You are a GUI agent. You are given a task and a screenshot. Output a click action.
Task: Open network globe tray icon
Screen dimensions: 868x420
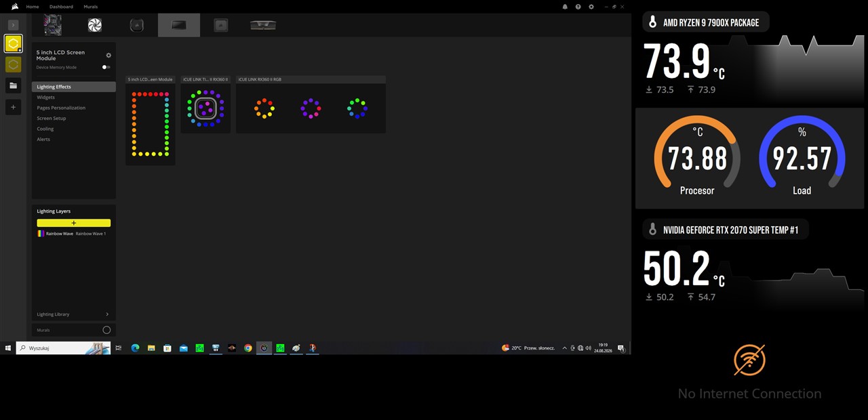(x=580, y=348)
